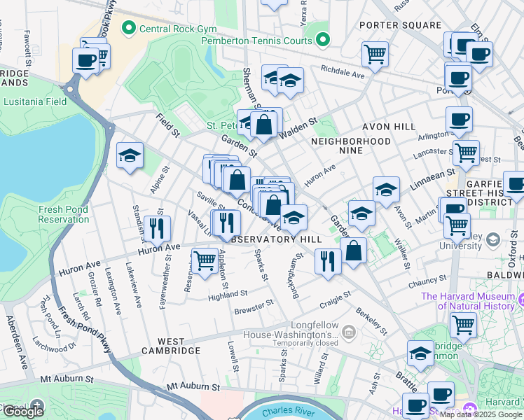Select the school marker by Cambridge Common
The height and width of the screenshot is (420, 524).
pos(420,353)
